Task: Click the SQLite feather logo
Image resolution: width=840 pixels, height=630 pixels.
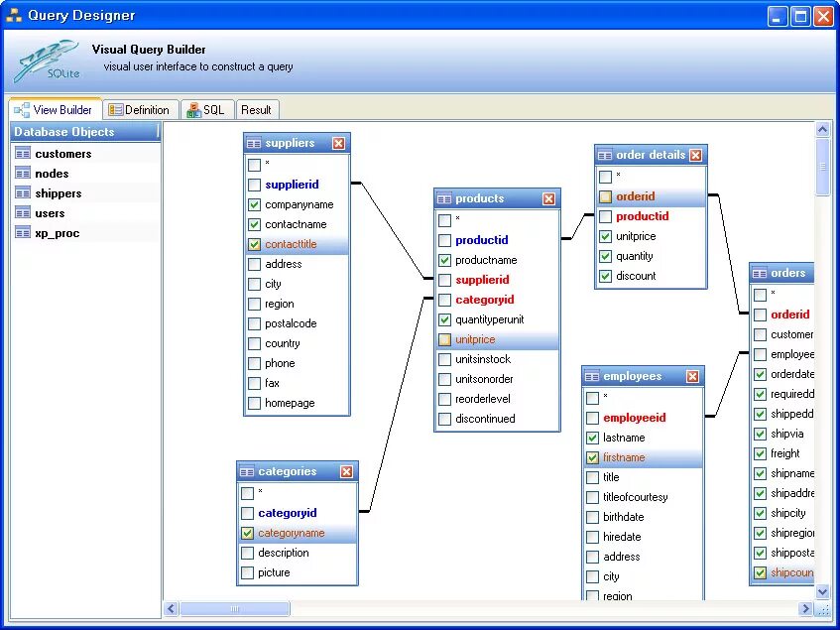Action: point(48,62)
